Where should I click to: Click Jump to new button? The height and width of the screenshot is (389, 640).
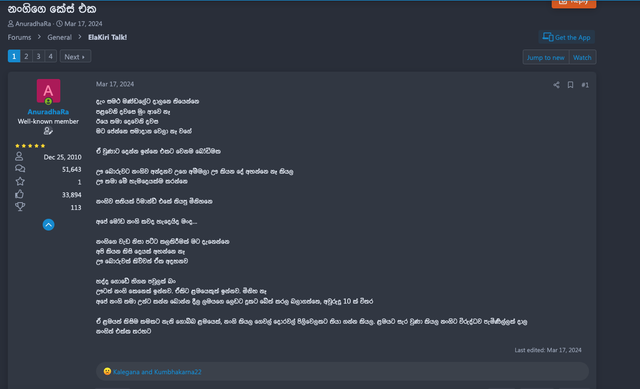[x=545, y=58]
